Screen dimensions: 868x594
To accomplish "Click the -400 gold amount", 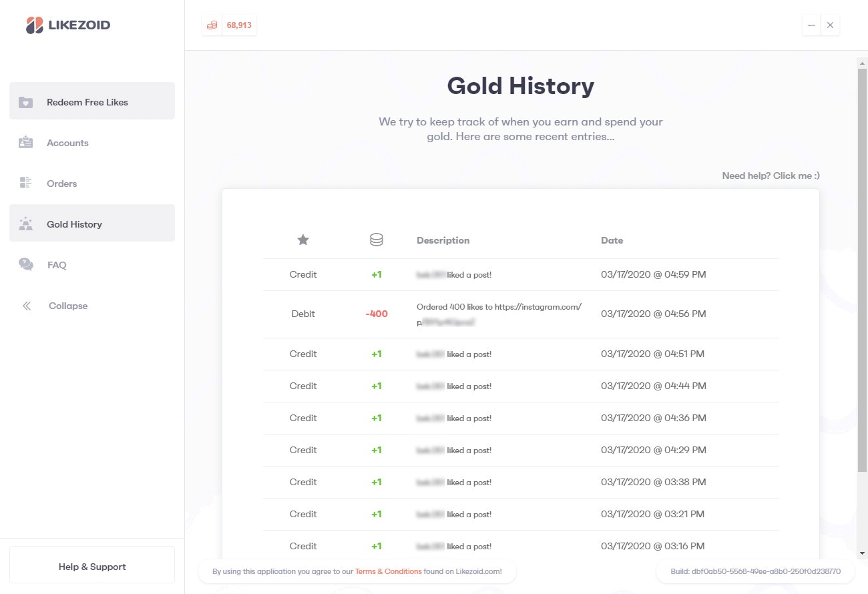I will coord(377,314).
